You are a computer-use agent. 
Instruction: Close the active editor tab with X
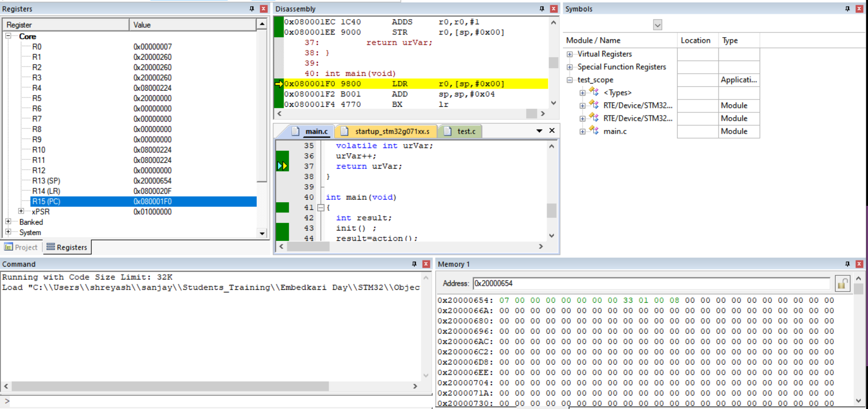[x=552, y=131]
